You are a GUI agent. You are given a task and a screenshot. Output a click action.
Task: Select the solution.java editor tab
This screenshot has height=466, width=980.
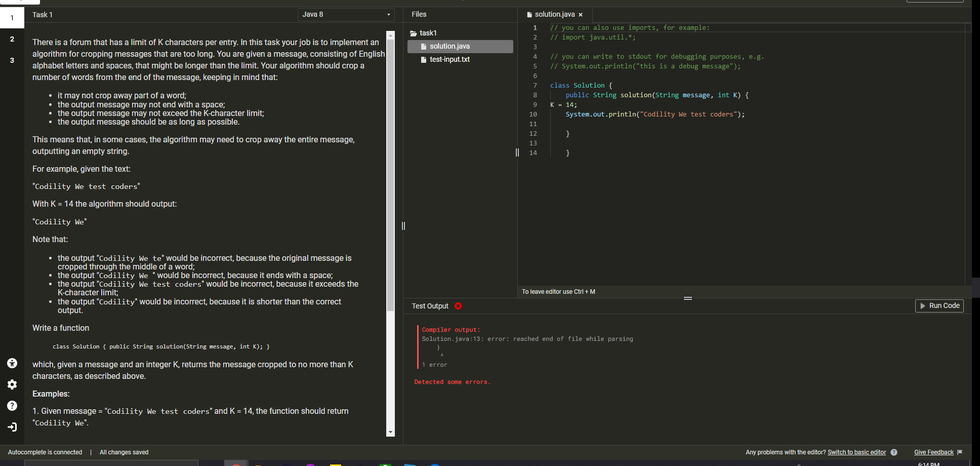[555, 15]
